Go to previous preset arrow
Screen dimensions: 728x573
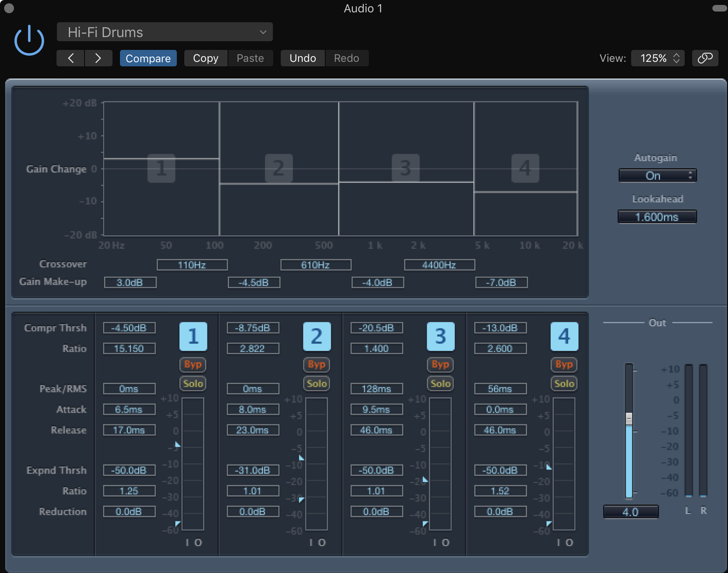[70, 58]
